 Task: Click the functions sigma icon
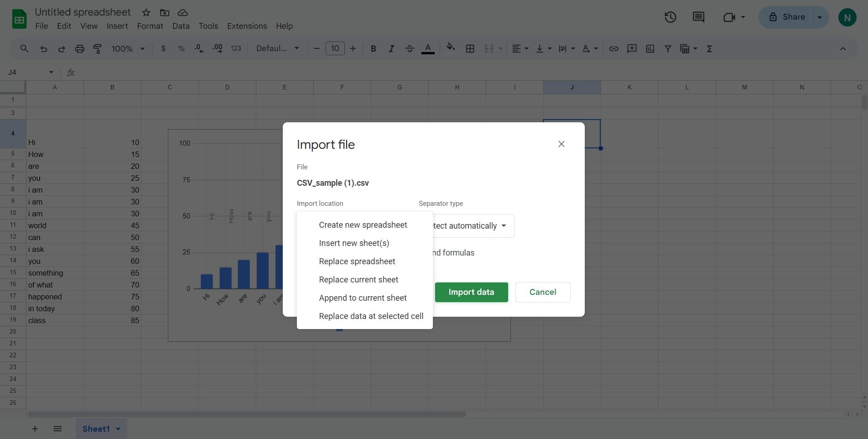point(709,49)
